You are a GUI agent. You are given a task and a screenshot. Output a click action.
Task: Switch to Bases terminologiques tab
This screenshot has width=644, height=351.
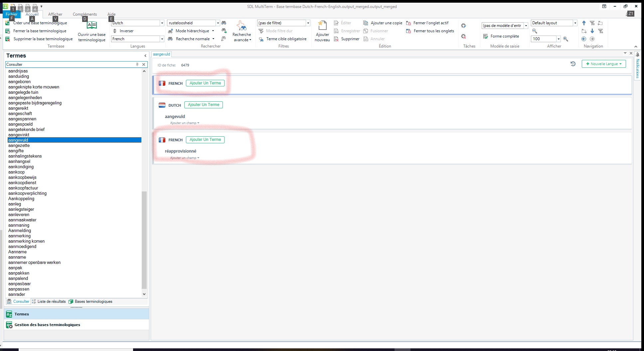coord(90,301)
